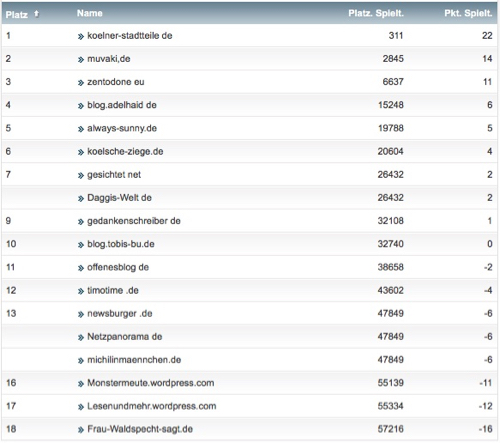Sort by the Platz column header
This screenshot has width=500, height=443.
coord(16,14)
